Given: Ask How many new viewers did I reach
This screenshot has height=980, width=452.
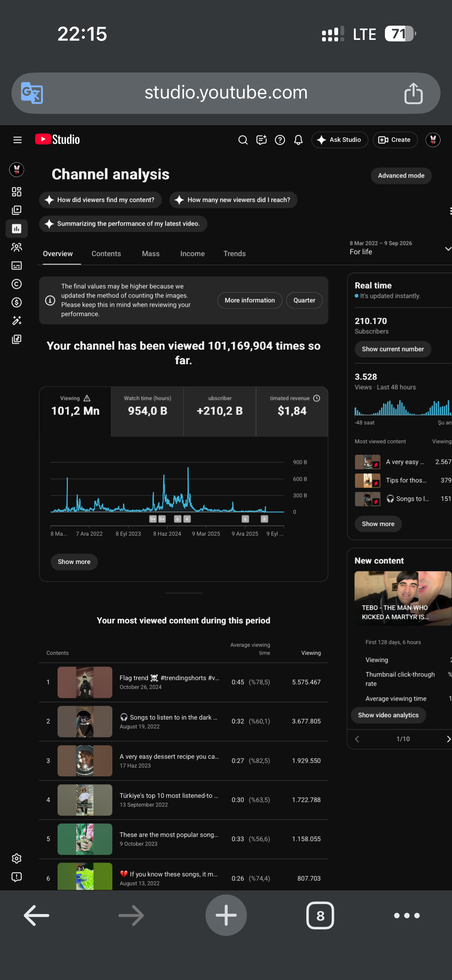Looking at the screenshot, I should point(233,200).
